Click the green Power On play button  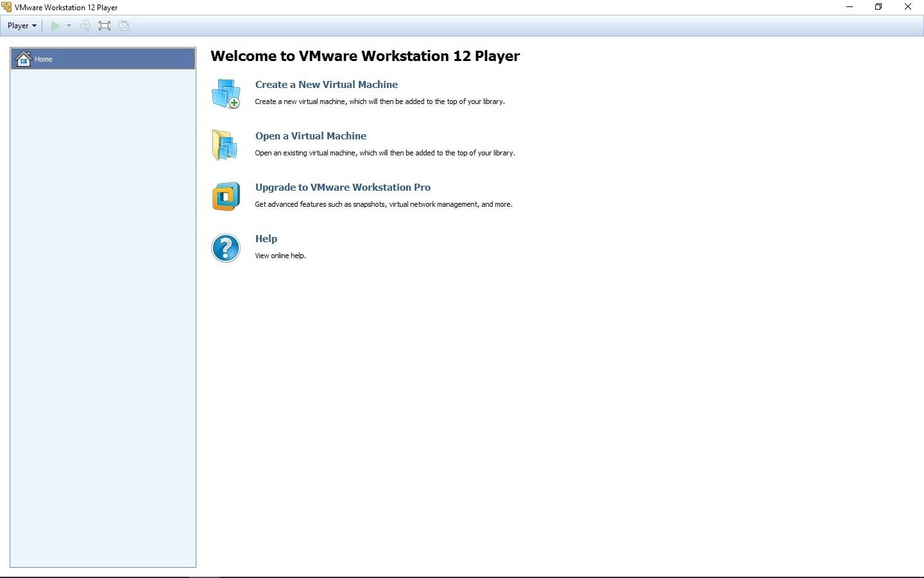(55, 26)
